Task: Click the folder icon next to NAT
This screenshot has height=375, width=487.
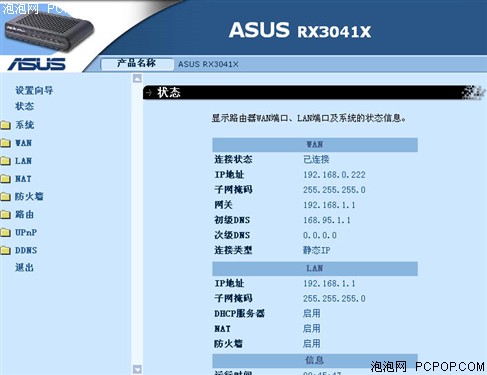Action: tap(5, 179)
